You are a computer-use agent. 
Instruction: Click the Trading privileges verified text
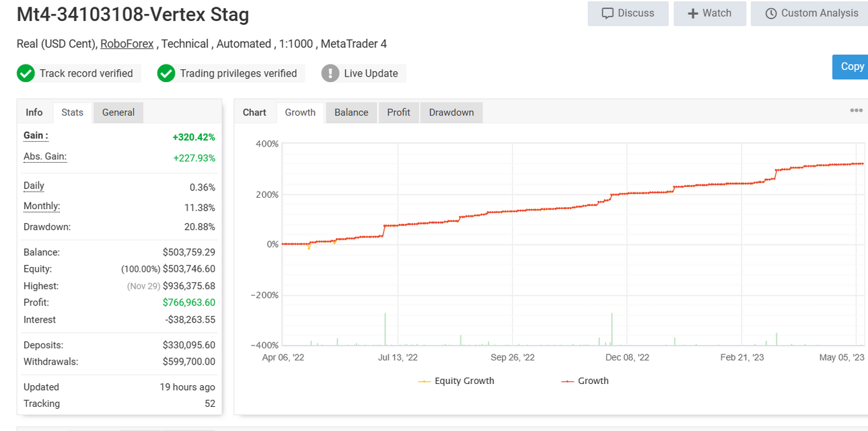pyautogui.click(x=238, y=73)
